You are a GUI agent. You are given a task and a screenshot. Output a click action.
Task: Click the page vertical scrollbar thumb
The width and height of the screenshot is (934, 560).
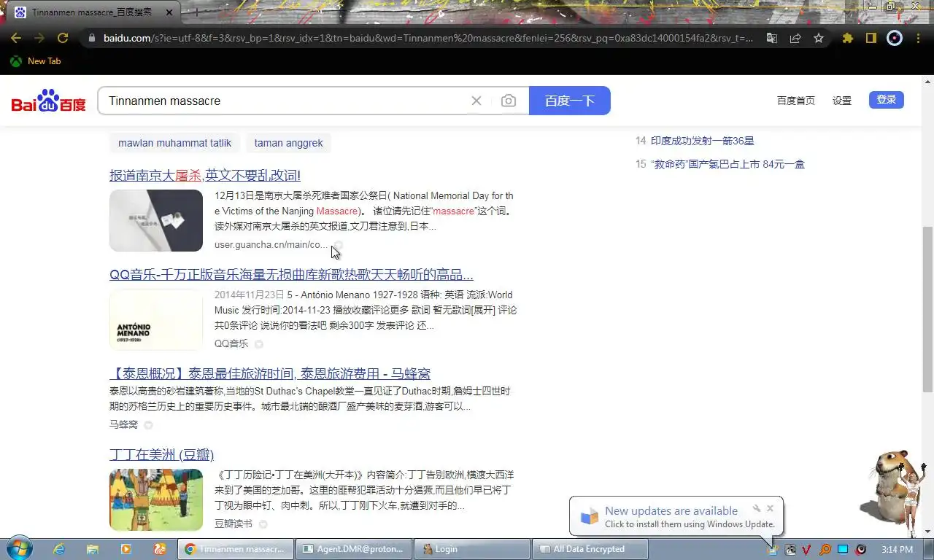(927, 310)
